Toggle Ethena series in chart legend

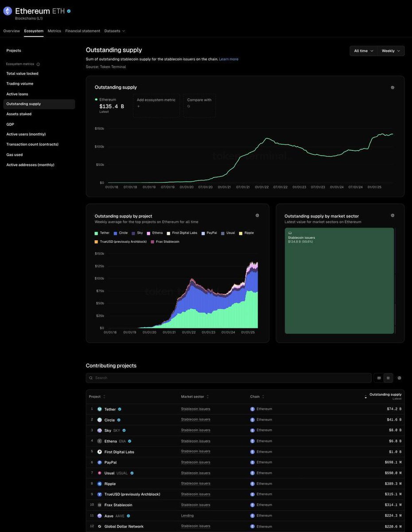click(155, 233)
